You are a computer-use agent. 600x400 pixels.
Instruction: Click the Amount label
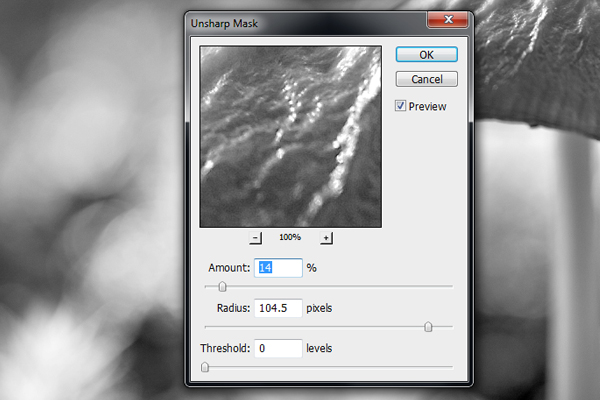229,268
